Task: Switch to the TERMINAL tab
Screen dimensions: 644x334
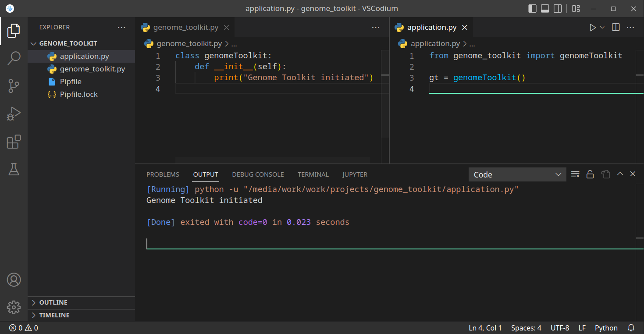Action: click(x=313, y=174)
